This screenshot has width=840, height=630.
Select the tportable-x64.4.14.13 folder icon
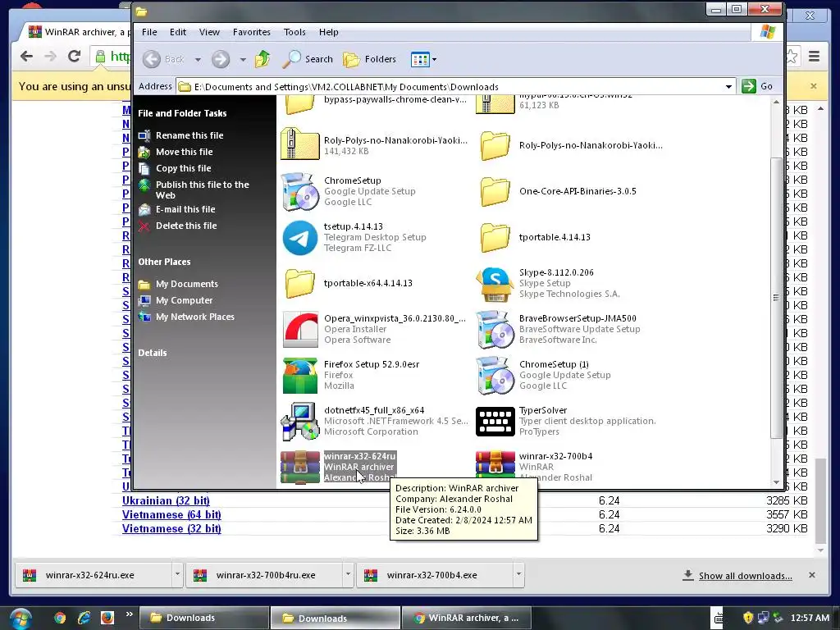(299, 283)
